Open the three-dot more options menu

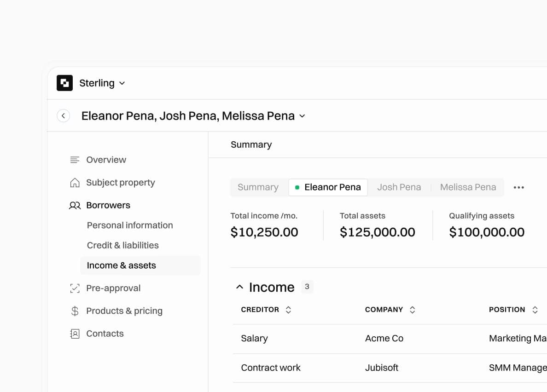tap(519, 187)
